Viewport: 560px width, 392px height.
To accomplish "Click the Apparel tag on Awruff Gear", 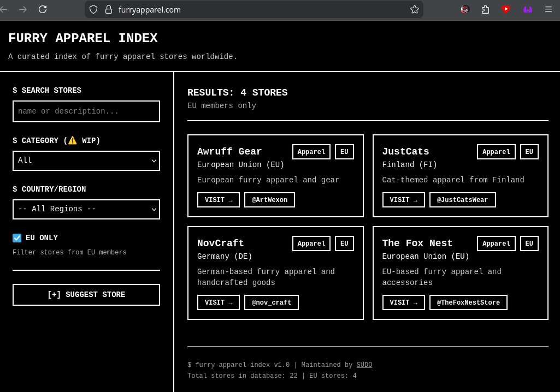I will tap(311, 152).
